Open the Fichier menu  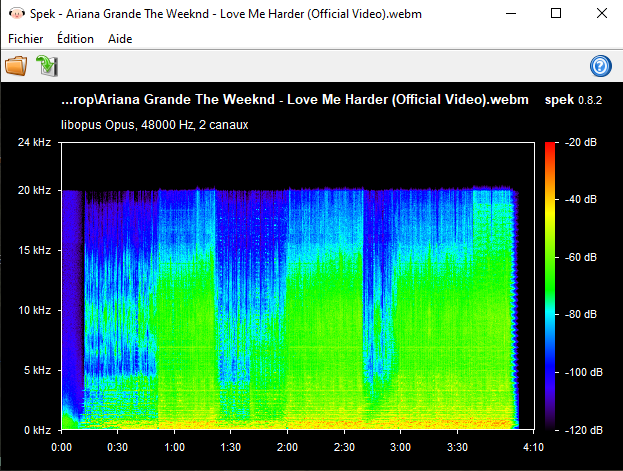click(27, 39)
